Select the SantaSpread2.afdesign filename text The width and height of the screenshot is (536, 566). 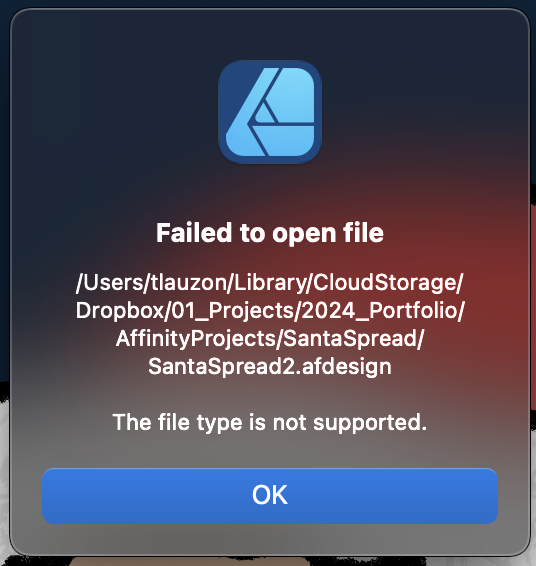[x=270, y=367]
